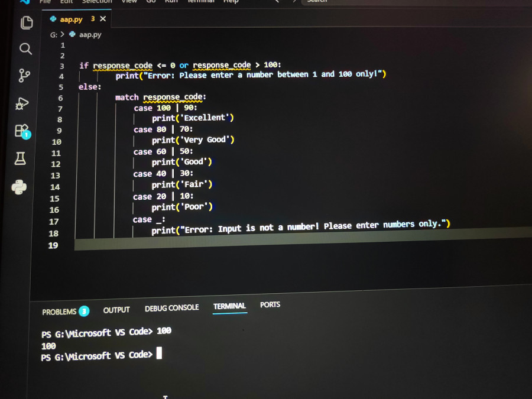532x399 pixels.
Task: Open the Source Control view
Action: tap(24, 75)
